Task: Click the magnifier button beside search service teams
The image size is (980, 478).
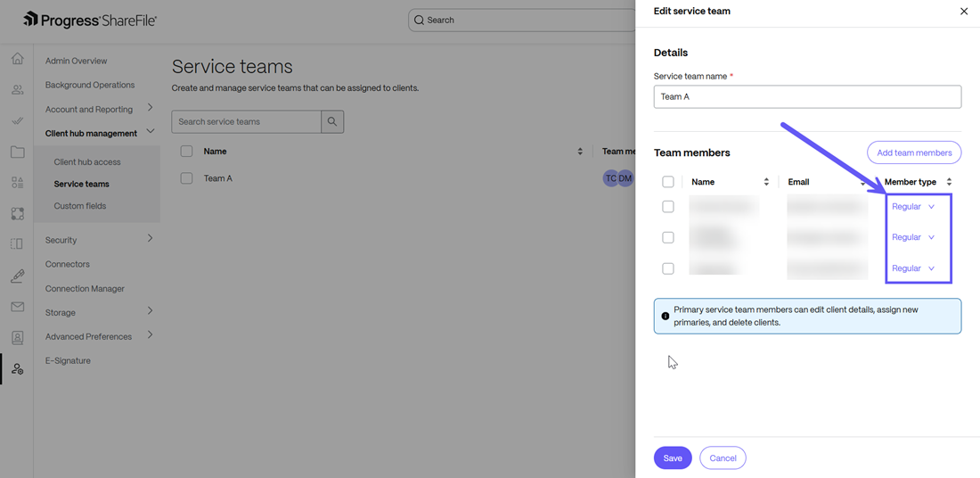Action: (332, 122)
